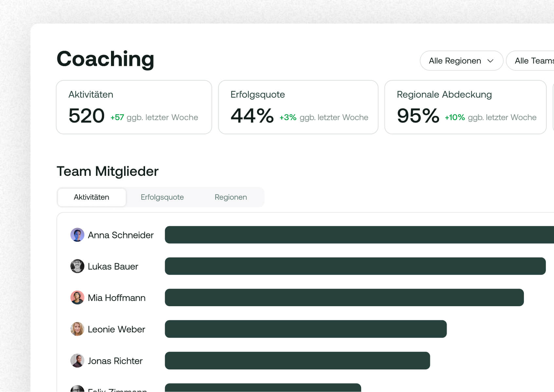Click Lukas Bauer's activity bar
Image resolution: width=554 pixels, height=392 pixels.
click(x=355, y=266)
